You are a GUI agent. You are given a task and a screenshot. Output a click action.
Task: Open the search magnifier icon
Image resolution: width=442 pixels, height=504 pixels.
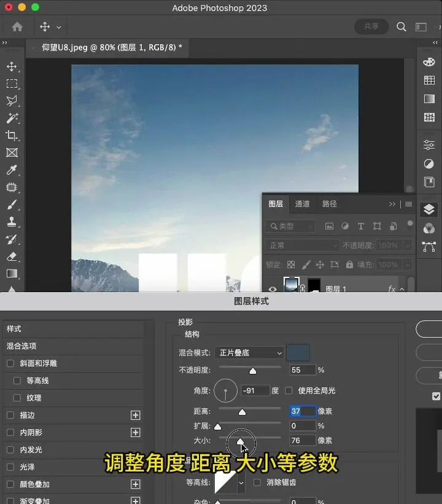pos(401,26)
